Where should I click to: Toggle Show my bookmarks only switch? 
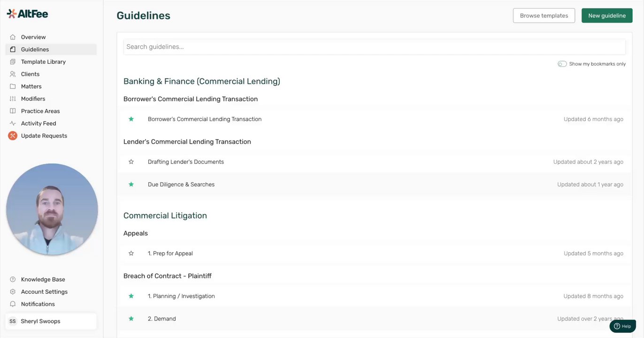[x=562, y=64]
